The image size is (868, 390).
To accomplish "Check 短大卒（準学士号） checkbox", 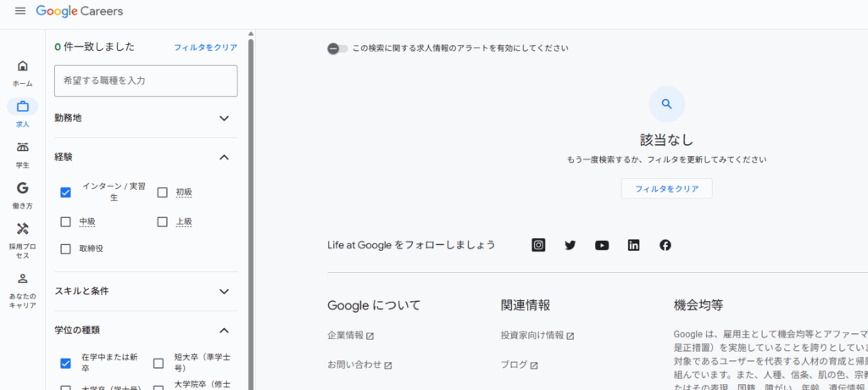I will 159,364.
